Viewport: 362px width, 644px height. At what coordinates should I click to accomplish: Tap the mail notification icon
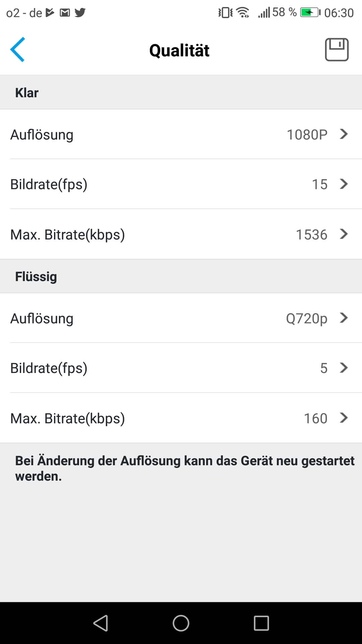[x=65, y=13]
